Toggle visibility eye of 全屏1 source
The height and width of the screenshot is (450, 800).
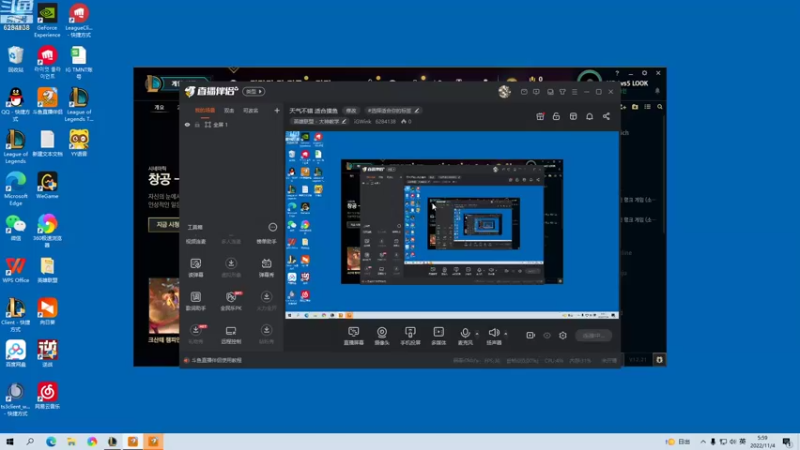tap(187, 124)
